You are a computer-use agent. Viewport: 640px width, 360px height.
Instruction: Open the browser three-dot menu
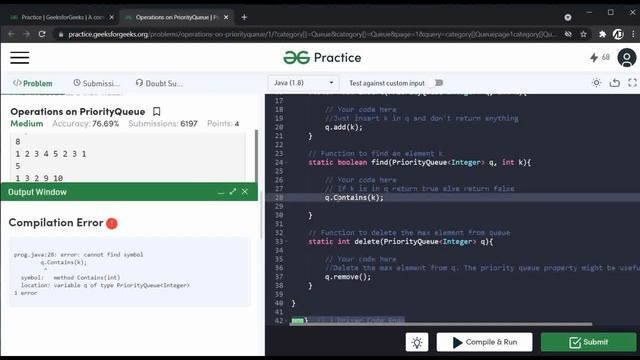tap(633, 34)
